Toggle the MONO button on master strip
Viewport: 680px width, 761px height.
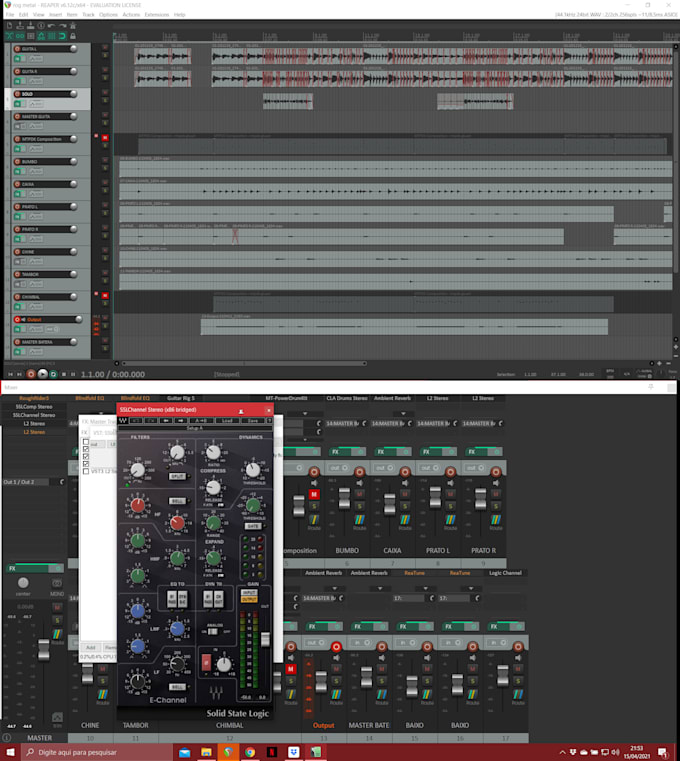point(57,584)
